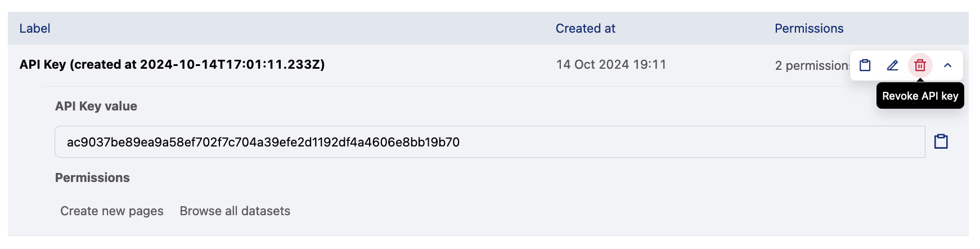Click the Revoke API key tooltip
This screenshot has height=249, width=980.
coord(920,96)
